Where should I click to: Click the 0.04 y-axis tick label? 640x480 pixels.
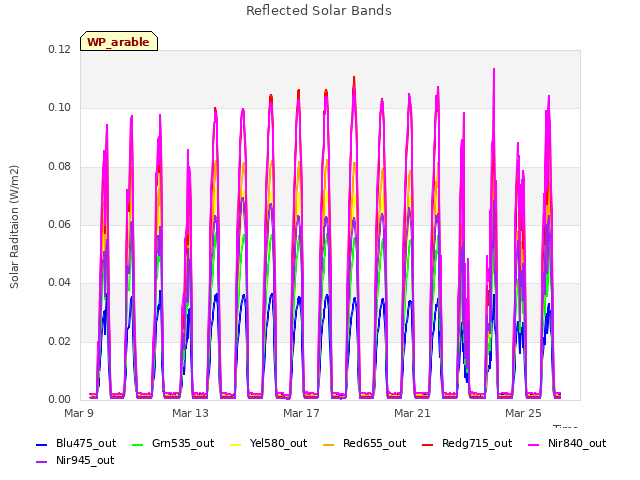pyautogui.click(x=60, y=282)
